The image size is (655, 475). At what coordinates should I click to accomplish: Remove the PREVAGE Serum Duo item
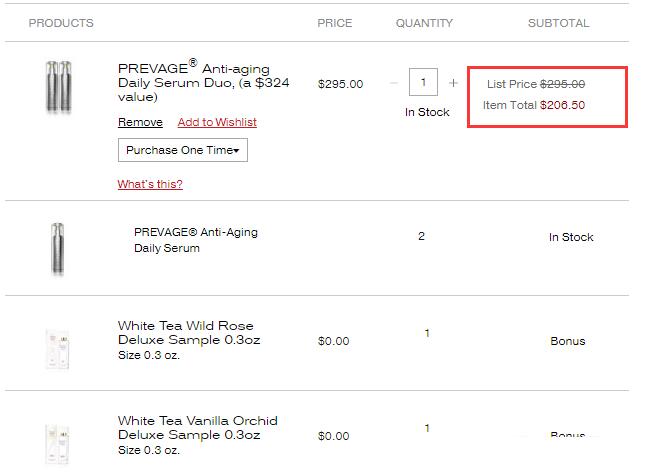(x=140, y=122)
